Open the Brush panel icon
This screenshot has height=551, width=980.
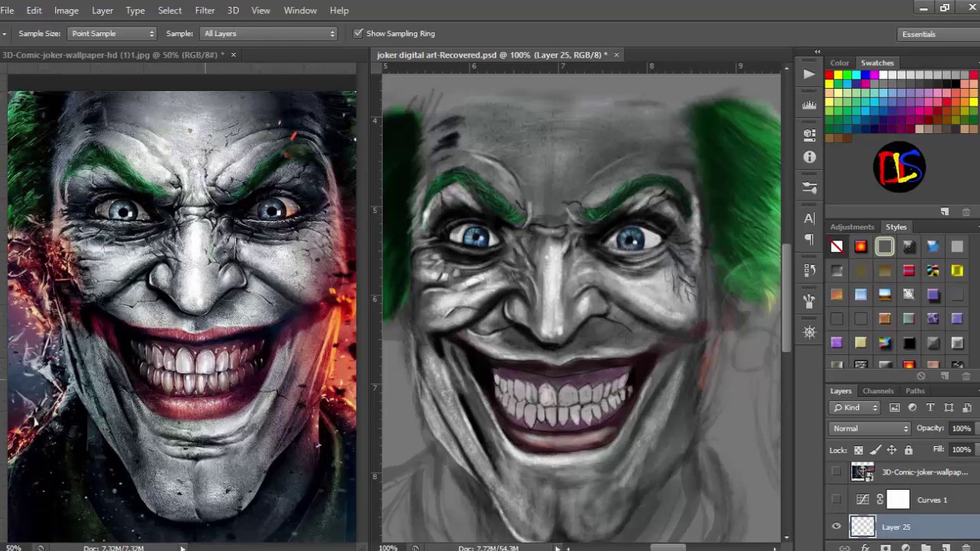coord(809,301)
